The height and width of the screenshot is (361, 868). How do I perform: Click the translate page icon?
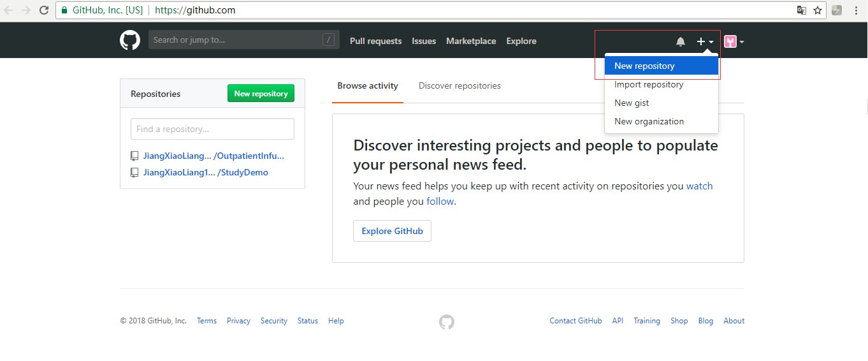pos(802,10)
